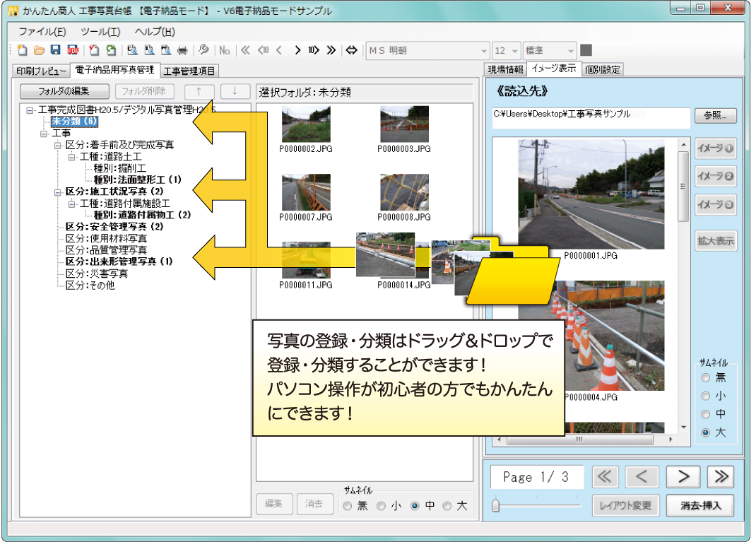Screen dimensions: 756x542
Task: Collapse 区分:着手前及び完成写真 node
Action: (x=58, y=145)
